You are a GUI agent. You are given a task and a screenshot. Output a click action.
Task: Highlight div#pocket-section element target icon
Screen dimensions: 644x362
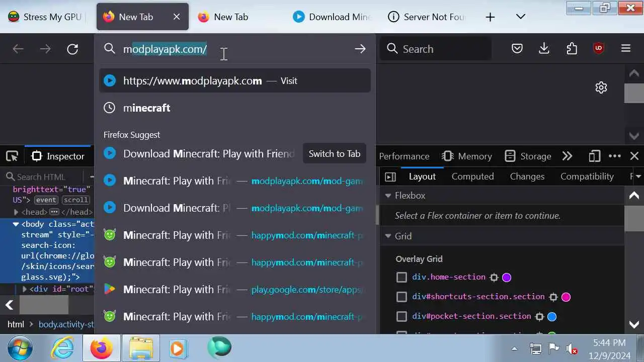coord(539,316)
